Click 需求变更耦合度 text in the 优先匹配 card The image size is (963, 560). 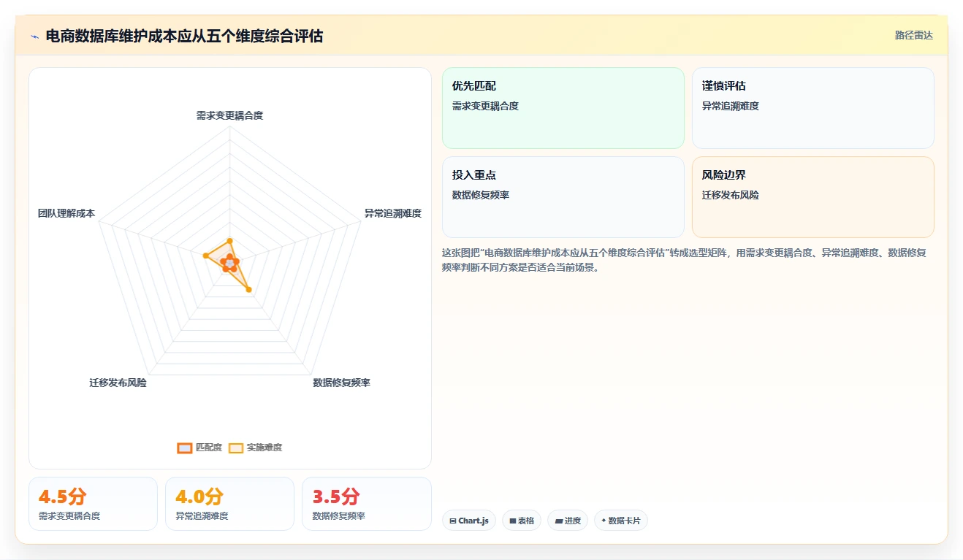pyautogui.click(x=485, y=106)
